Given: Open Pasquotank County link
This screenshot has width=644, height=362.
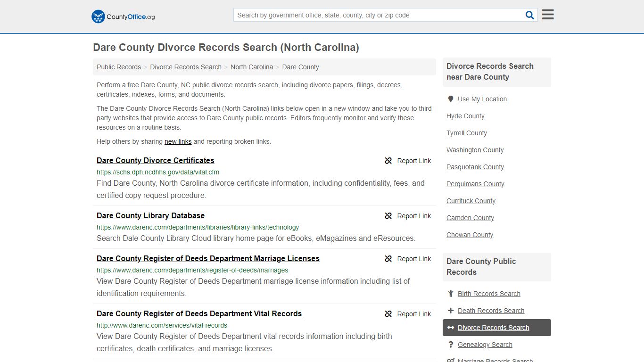Looking at the screenshot, I should pos(475,167).
